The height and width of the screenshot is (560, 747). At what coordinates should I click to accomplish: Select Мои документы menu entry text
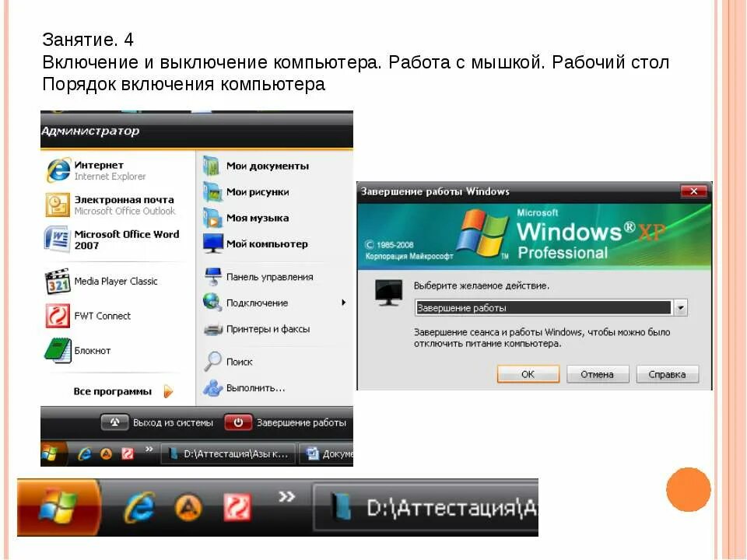(x=267, y=166)
